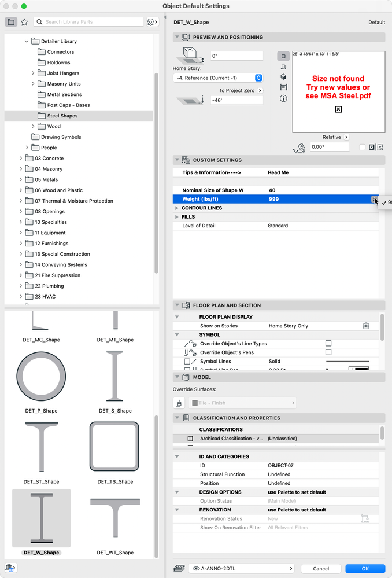Image resolution: width=392 pixels, height=578 pixels.
Task: Click the Symbol Line Pen color swatch
Action: tap(359, 369)
